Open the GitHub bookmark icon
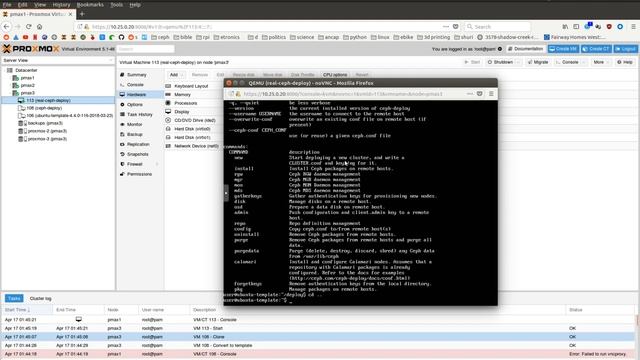The width and height of the screenshot is (640, 360). coord(121,37)
